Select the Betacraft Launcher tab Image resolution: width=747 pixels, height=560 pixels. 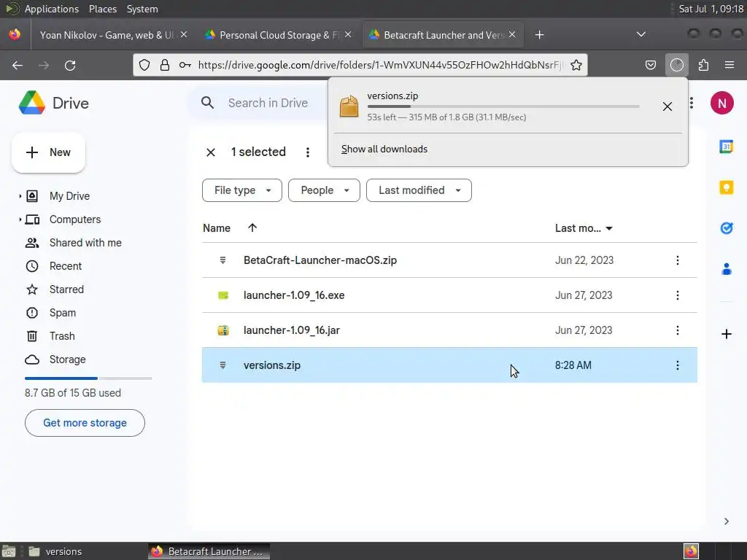click(x=443, y=35)
